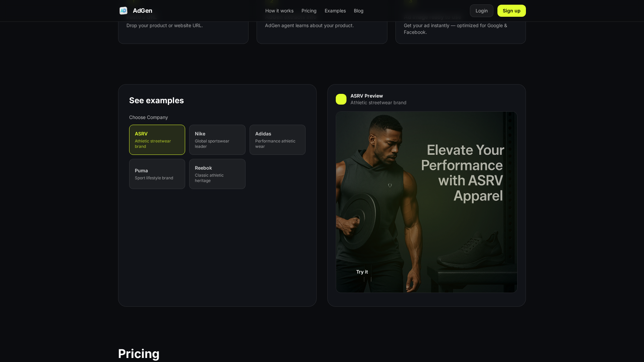Click the Login button
Viewport: 644px width, 362px height.
tap(481, 11)
